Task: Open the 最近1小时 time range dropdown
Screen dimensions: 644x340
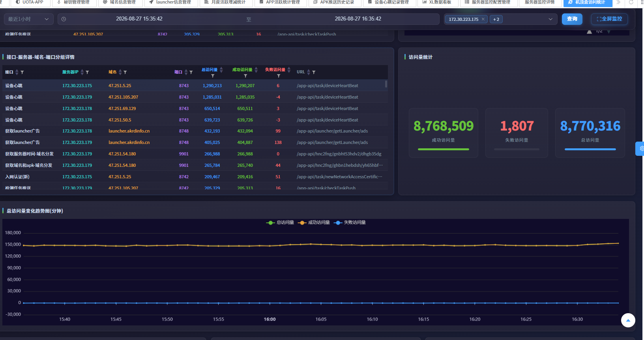Action: pyautogui.click(x=28, y=19)
